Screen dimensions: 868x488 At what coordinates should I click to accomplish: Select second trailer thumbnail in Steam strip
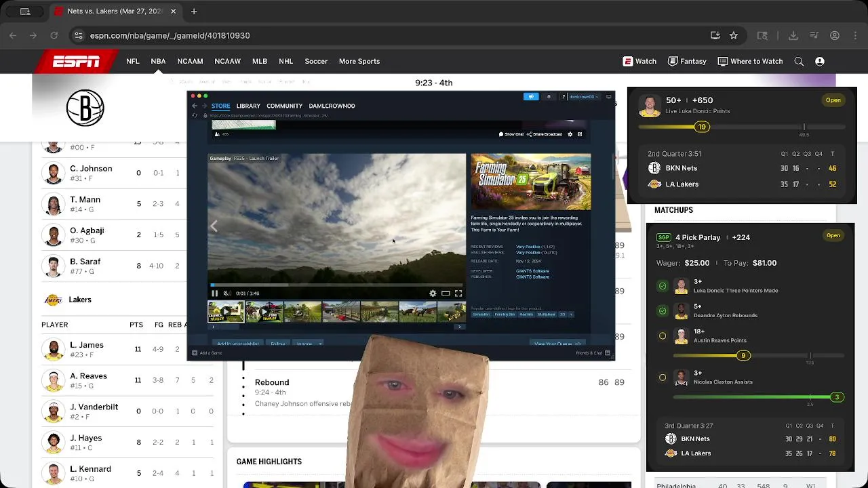click(264, 312)
